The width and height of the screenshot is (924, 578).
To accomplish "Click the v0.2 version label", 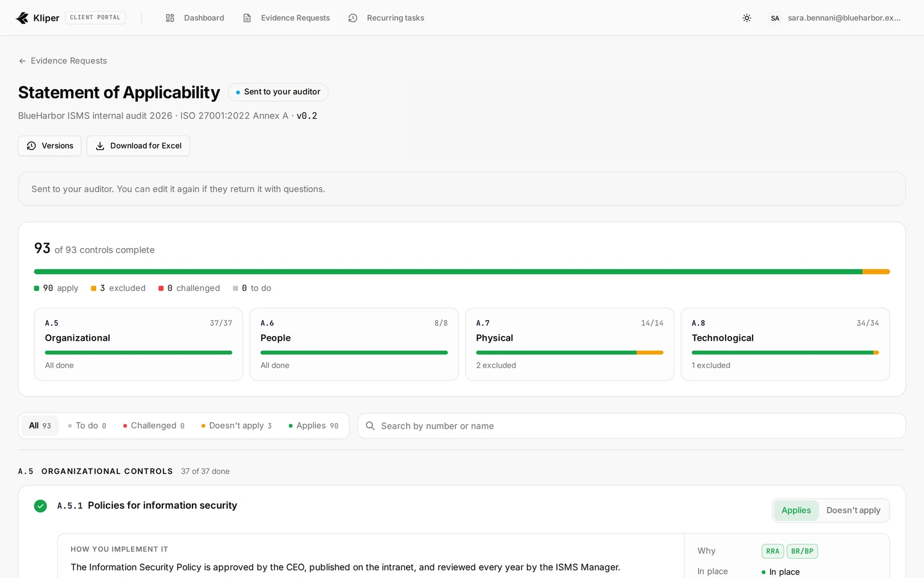I will 307,116.
